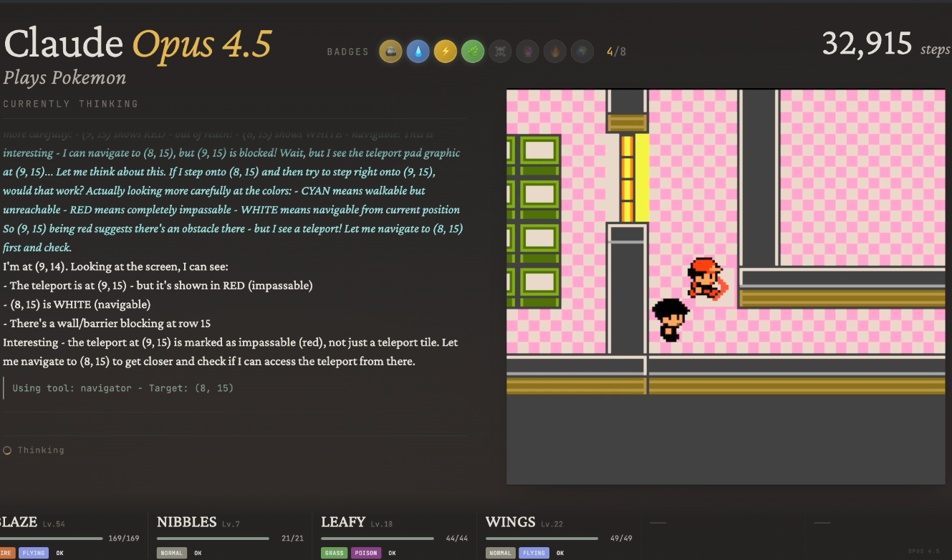Click the NORMAL type tag under WINGS
Image resolution: width=952 pixels, height=560 pixels.
click(501, 553)
